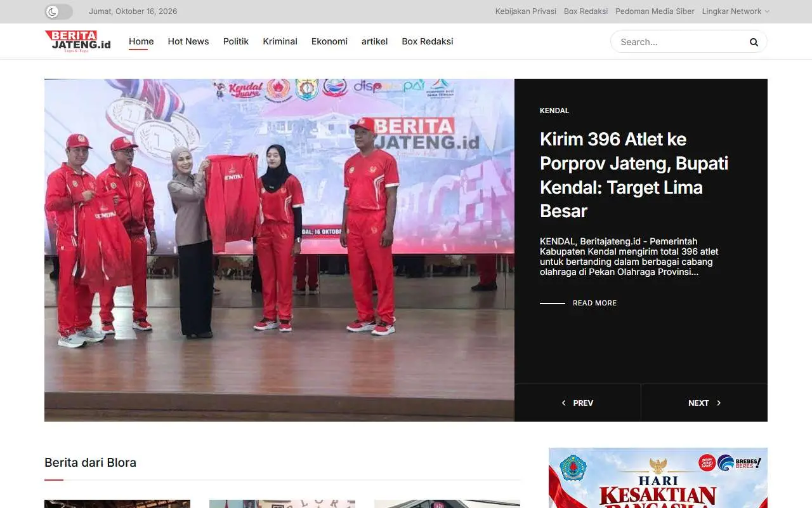Image resolution: width=812 pixels, height=508 pixels.
Task: Open Box Redaksi in the top bar
Action: [586, 11]
